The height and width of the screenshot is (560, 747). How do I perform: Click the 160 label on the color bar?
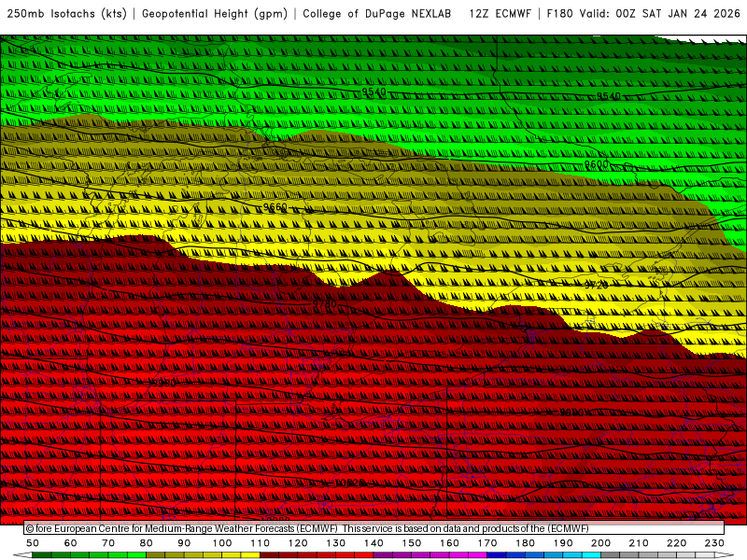(449, 543)
